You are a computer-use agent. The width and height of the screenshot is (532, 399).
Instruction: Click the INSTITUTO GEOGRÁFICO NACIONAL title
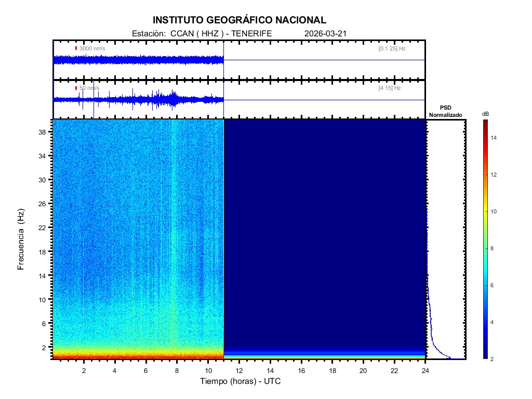coord(240,20)
